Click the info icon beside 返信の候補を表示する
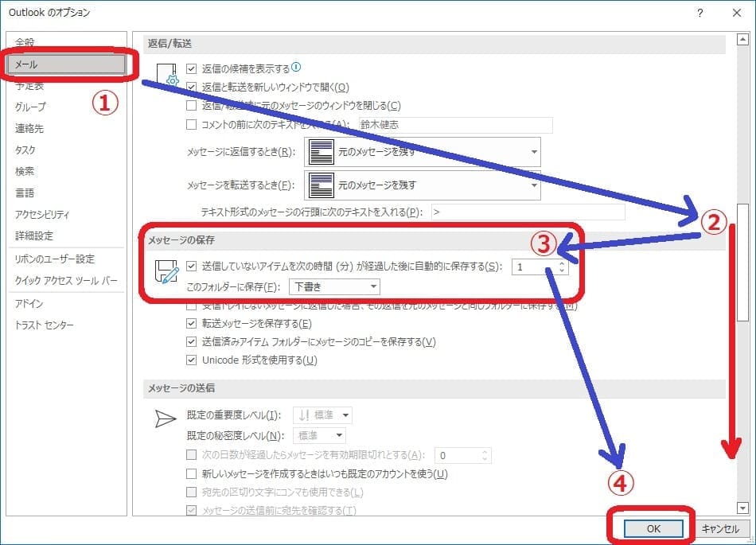The height and width of the screenshot is (545, 756). click(296, 67)
